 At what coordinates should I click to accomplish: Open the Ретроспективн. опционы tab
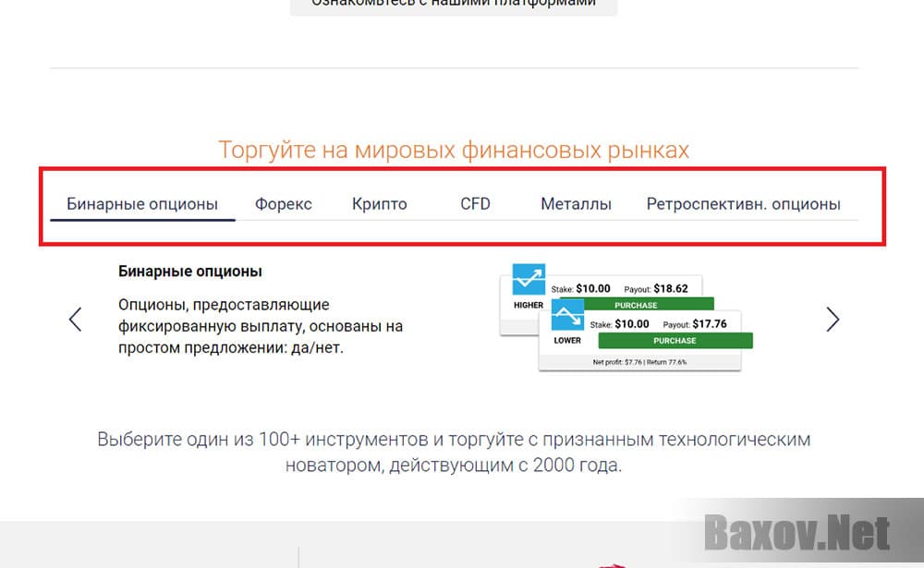click(745, 203)
